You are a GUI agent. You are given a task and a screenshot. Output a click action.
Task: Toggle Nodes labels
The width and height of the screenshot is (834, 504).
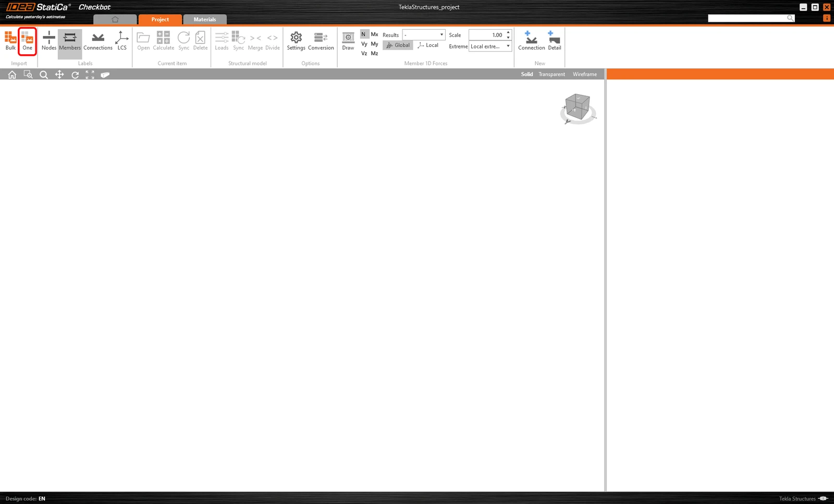click(49, 41)
